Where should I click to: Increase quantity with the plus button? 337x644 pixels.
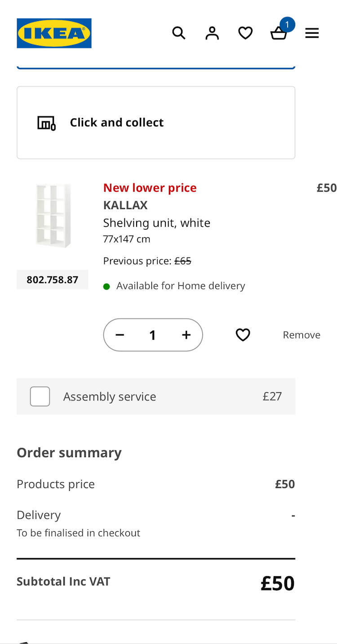click(186, 335)
